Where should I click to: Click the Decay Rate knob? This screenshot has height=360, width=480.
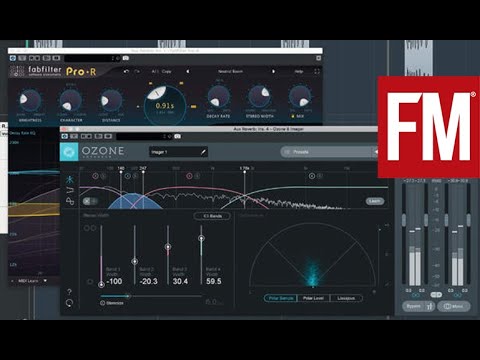(x=219, y=96)
